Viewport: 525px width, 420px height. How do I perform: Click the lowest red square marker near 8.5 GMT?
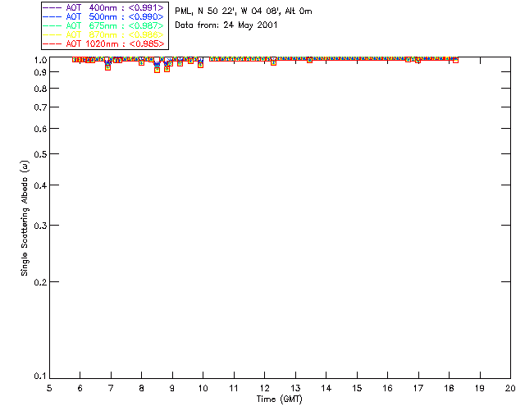157,70
